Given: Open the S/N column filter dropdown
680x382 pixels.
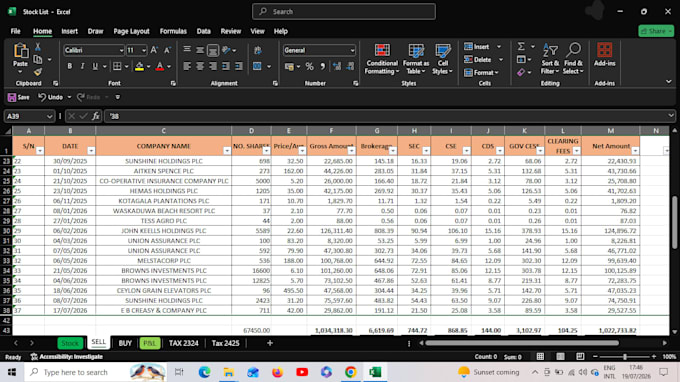Looking at the screenshot, I should (40, 151).
